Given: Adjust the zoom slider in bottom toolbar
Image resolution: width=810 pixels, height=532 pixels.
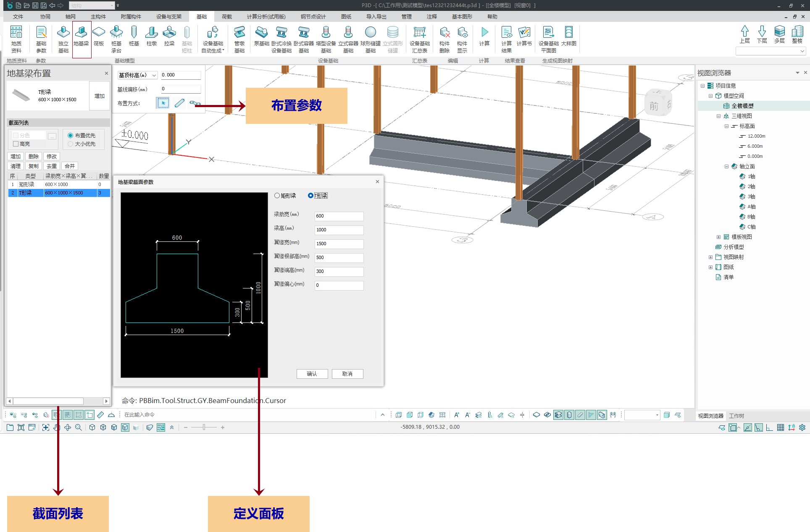Looking at the screenshot, I should 204,427.
